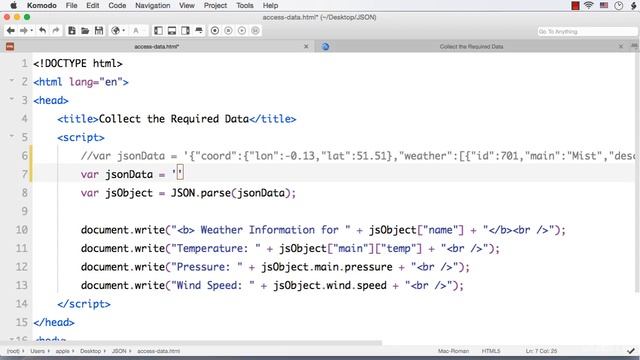The width and height of the screenshot is (640, 360).
Task: Open the Komodo application menu
Action: pyautogui.click(x=42, y=5)
